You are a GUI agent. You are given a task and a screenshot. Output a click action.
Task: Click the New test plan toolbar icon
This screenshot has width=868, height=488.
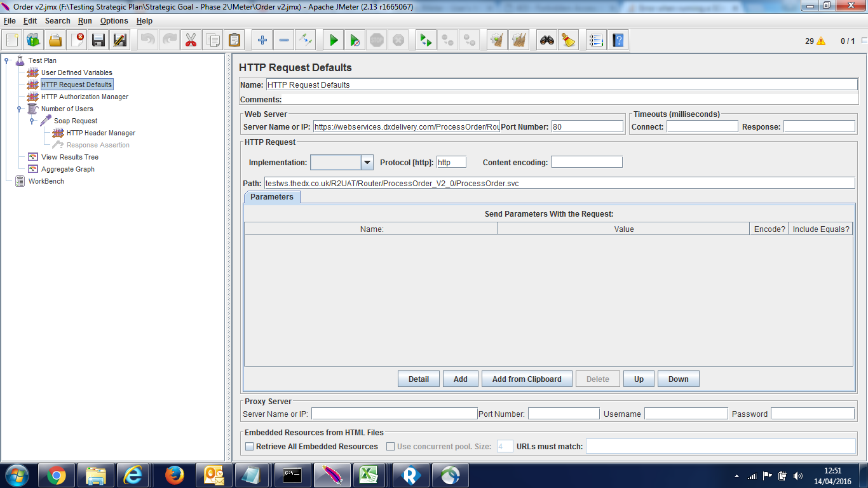(x=12, y=41)
